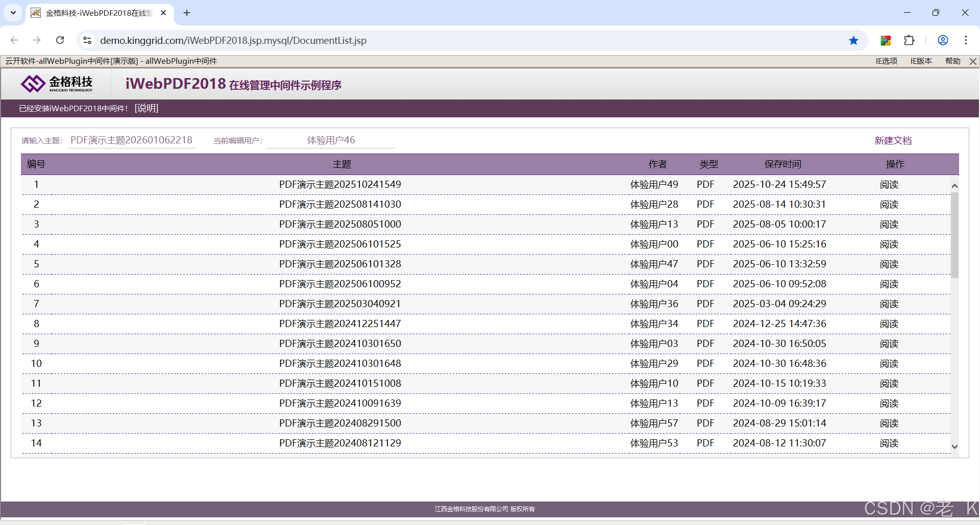Click the 作者 column header

pyautogui.click(x=657, y=164)
